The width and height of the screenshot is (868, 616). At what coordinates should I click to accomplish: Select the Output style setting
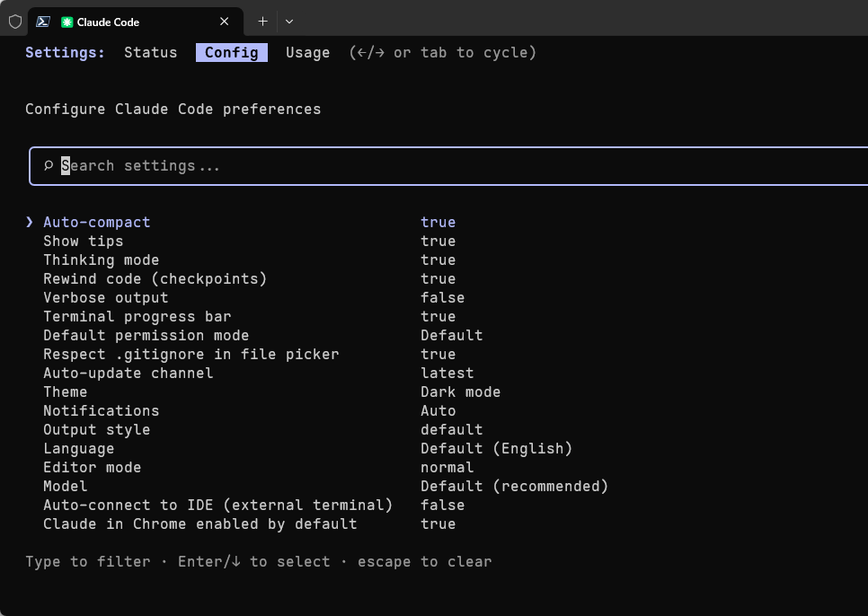97,429
